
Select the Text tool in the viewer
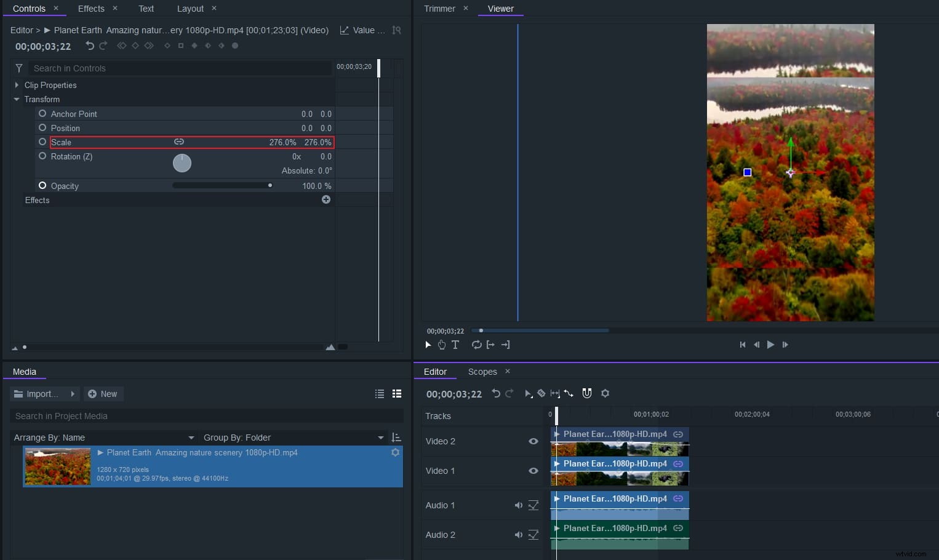(455, 345)
